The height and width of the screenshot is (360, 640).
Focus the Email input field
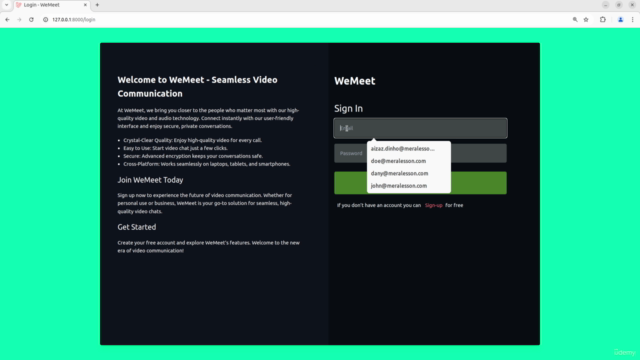[420, 128]
